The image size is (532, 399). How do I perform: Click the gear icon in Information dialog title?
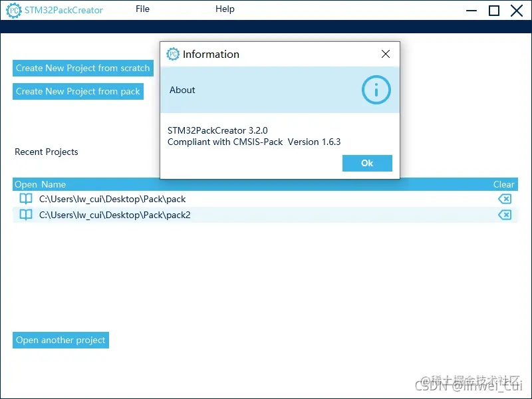[x=173, y=54]
